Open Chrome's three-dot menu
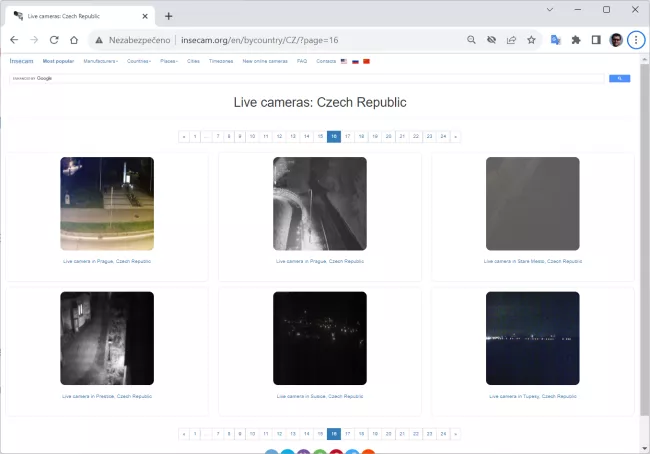650x454 pixels. [636, 40]
